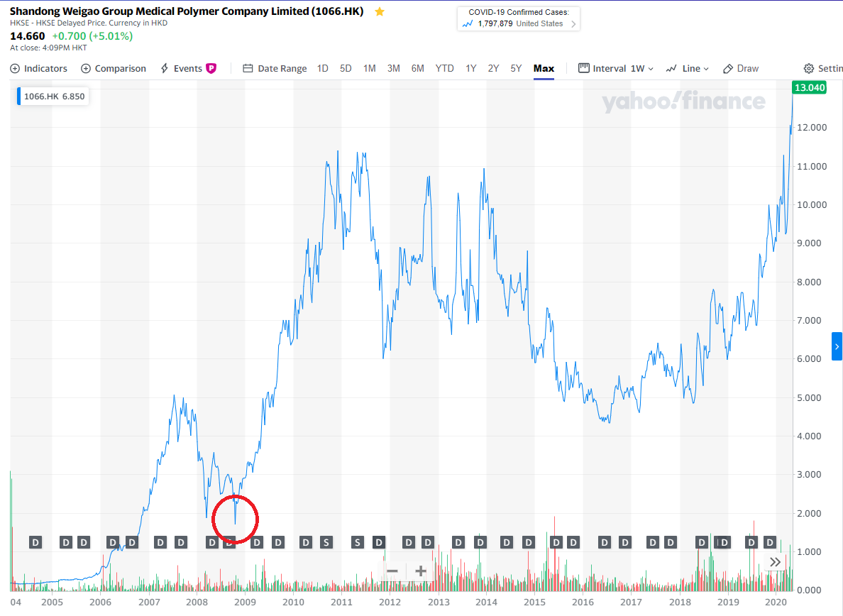Toggle the yellow watchlist star for 1066.HK
The height and width of the screenshot is (616, 843).
(380, 12)
